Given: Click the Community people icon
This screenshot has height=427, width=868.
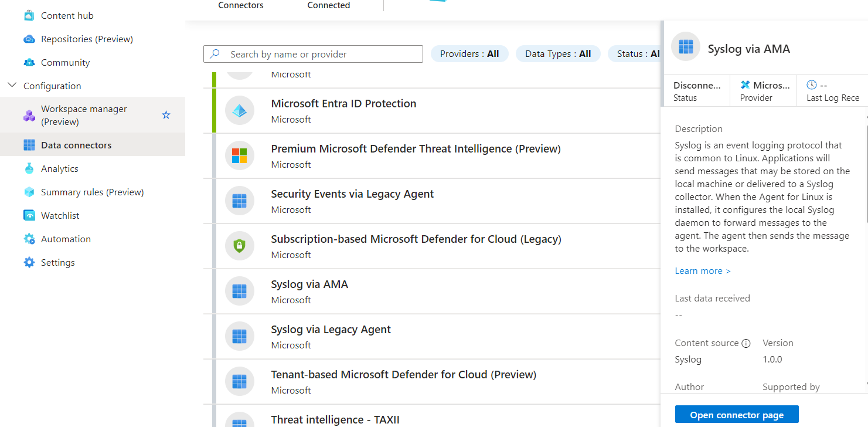Looking at the screenshot, I should 29,63.
